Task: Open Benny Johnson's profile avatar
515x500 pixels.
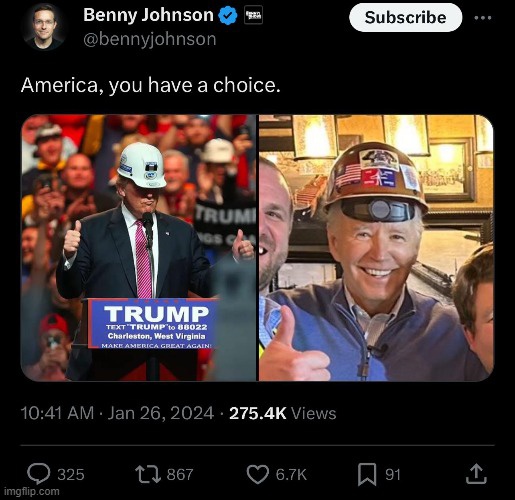Action: point(43,27)
